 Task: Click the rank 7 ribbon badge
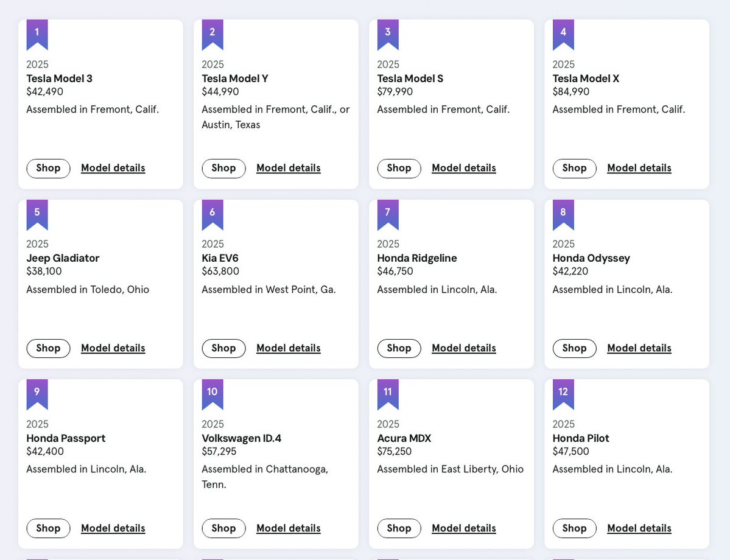tap(388, 215)
